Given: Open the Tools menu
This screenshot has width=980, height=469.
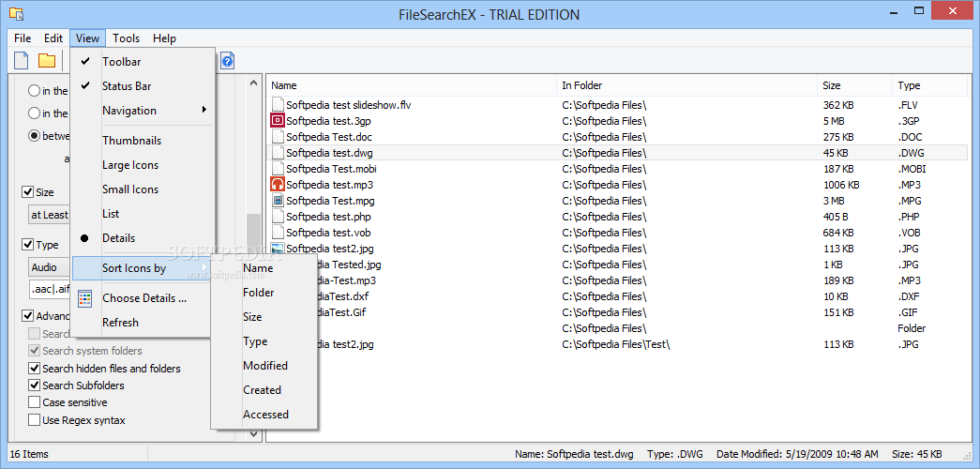Looking at the screenshot, I should click(127, 38).
